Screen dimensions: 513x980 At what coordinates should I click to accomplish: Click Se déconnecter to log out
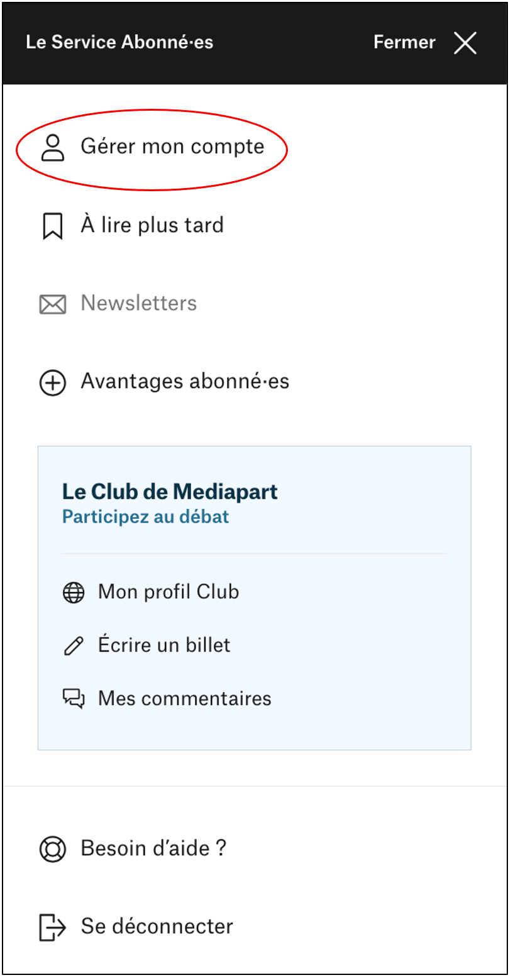[157, 927]
